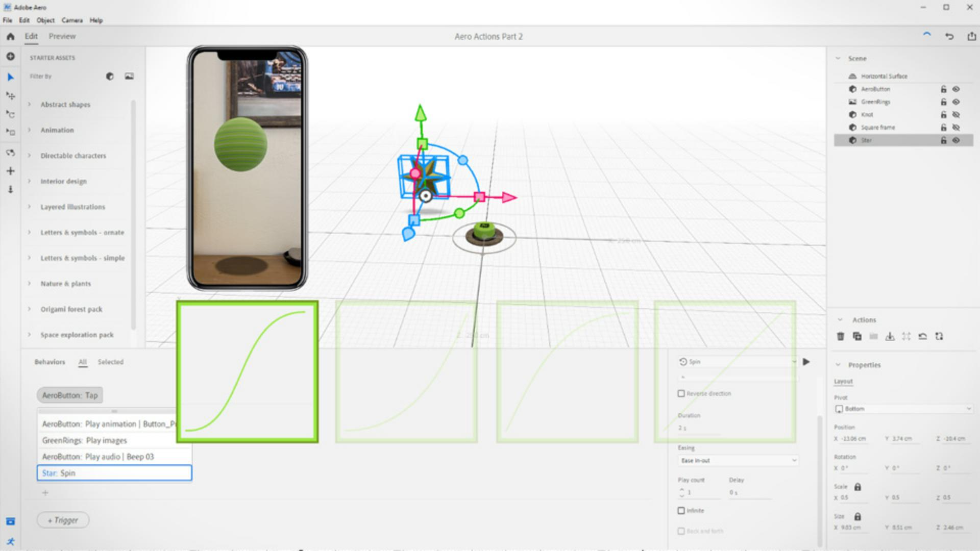Click the Undo arrow icon
The image size is (980, 551).
pyautogui.click(x=949, y=36)
